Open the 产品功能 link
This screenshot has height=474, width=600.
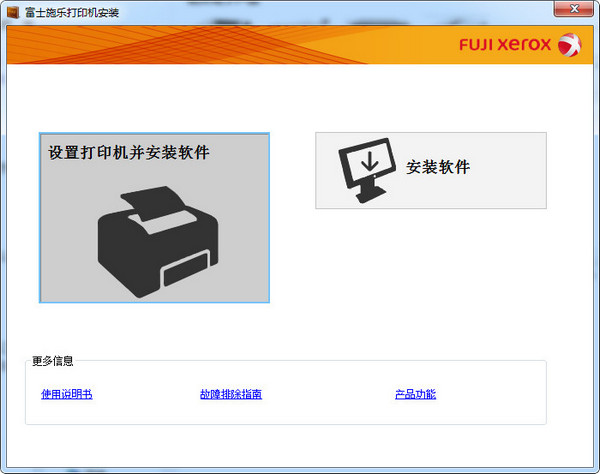pos(415,394)
